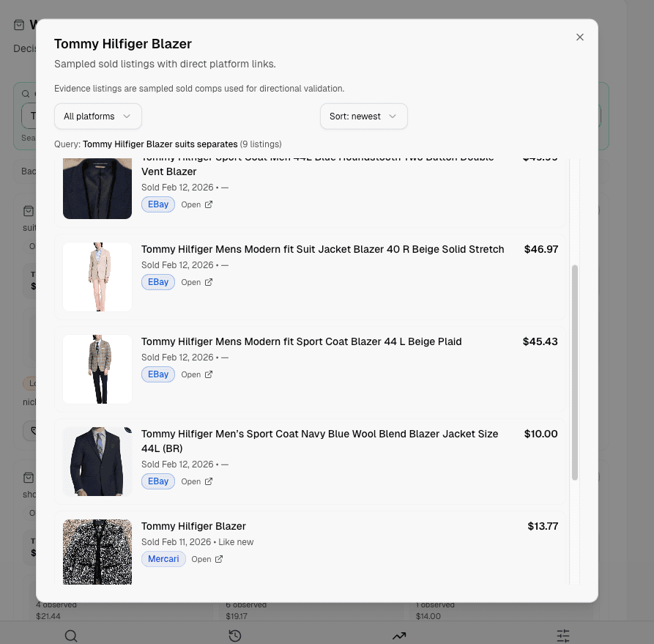Open the Sort: newest dropdown
Viewport: 654px width, 644px height.
click(363, 116)
